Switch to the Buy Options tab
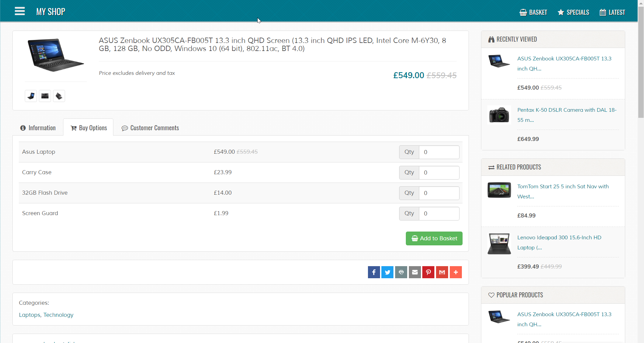 click(89, 128)
